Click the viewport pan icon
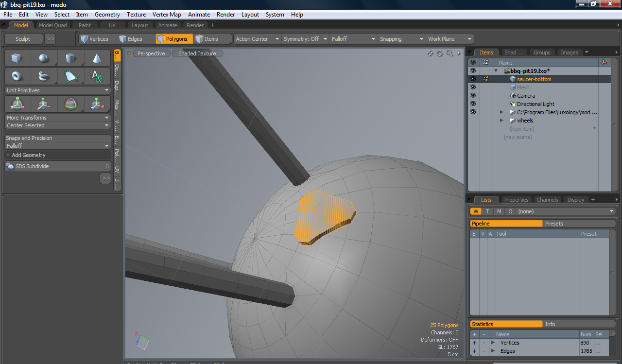 (x=430, y=53)
